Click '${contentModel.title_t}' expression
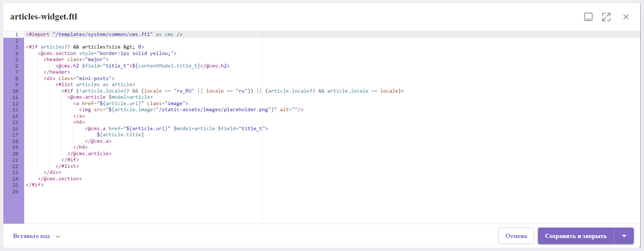Screen dimensions: 644x251 (166, 66)
